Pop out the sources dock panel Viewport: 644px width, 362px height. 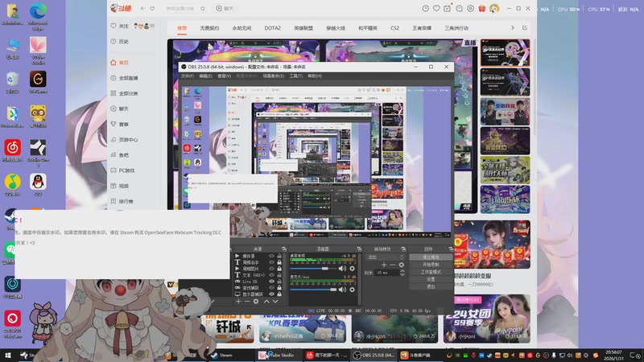[284, 249]
